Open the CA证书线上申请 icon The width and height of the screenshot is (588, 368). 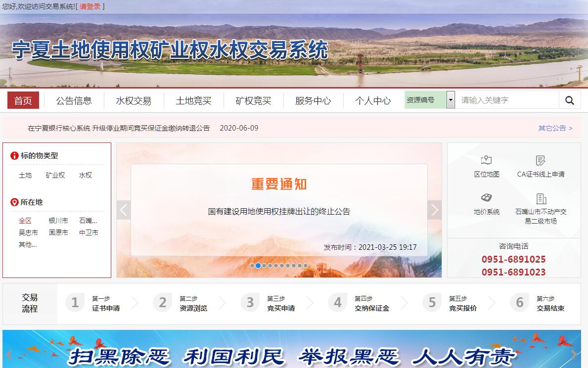click(541, 160)
